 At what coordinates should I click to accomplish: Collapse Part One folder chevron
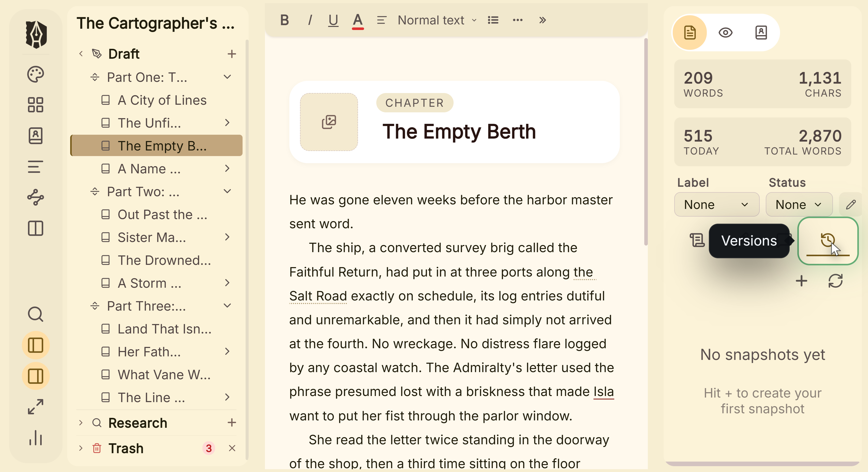click(x=228, y=77)
